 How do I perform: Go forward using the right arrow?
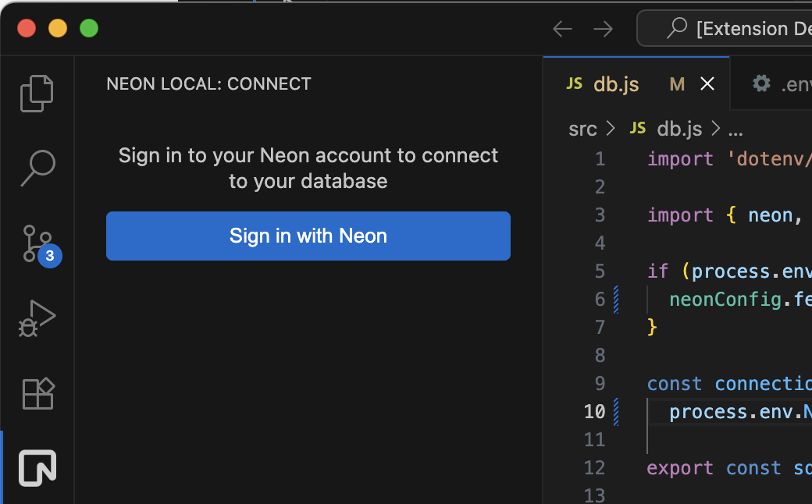coord(604,28)
